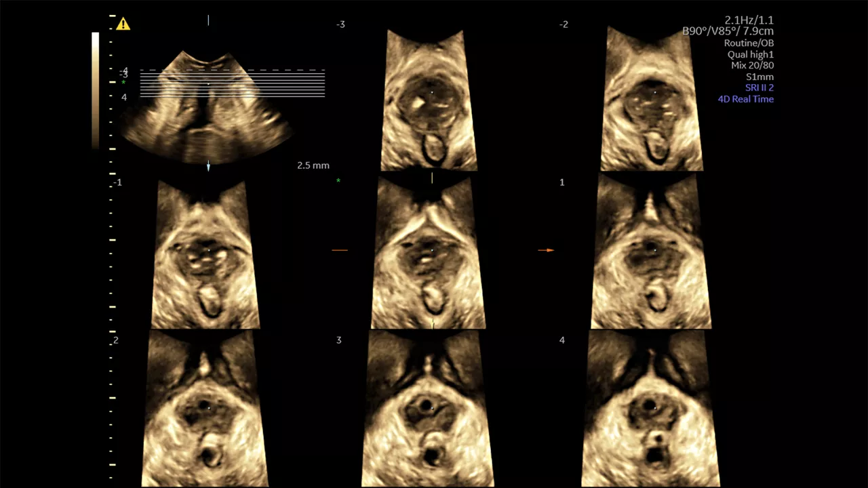Screen dimensions: 868x488
Task: Click the SRI II 2 setting label
Action: (759, 87)
